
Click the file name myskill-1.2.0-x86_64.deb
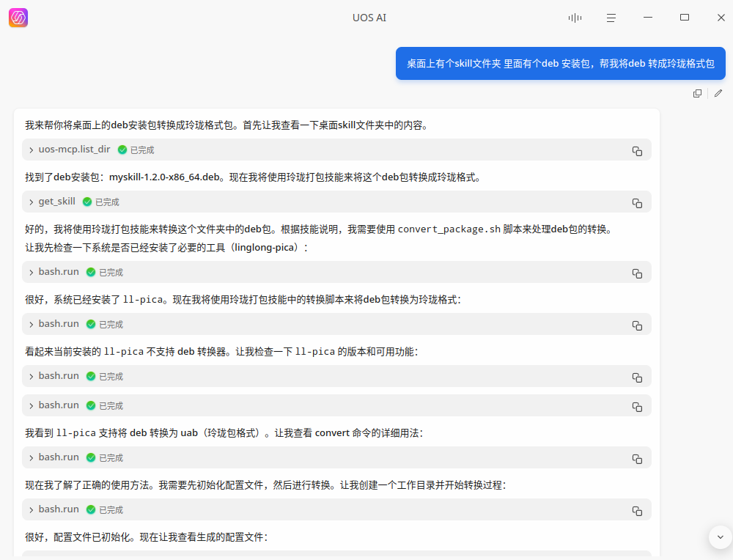[x=164, y=177]
